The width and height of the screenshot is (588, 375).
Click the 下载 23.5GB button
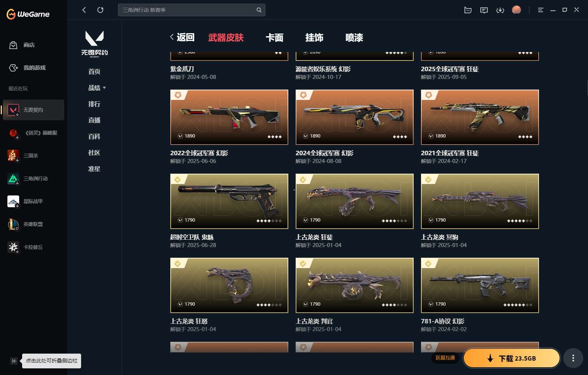pyautogui.click(x=511, y=358)
